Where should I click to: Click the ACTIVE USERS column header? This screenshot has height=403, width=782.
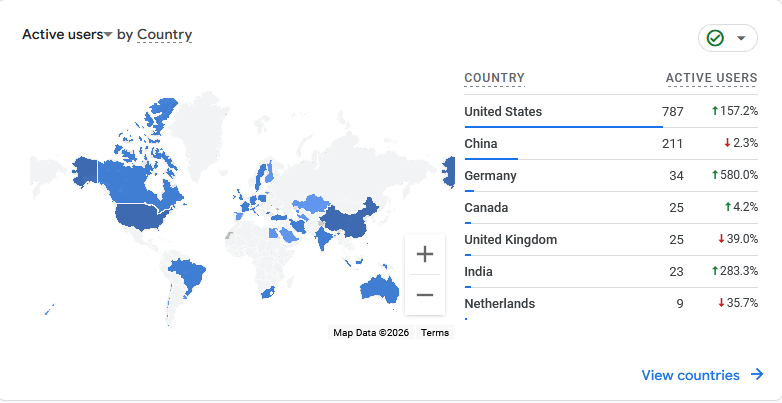[711, 78]
